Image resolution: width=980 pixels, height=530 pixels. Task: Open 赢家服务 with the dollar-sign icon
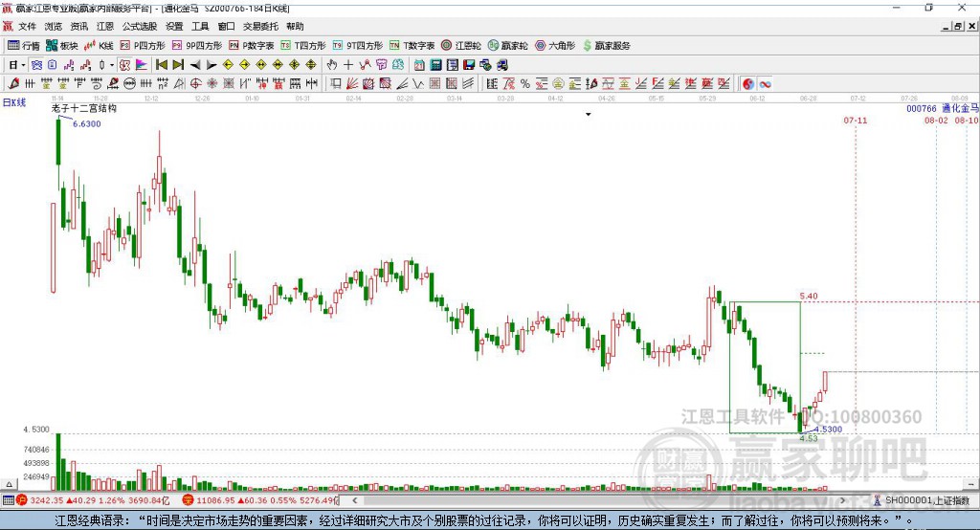tap(606, 46)
